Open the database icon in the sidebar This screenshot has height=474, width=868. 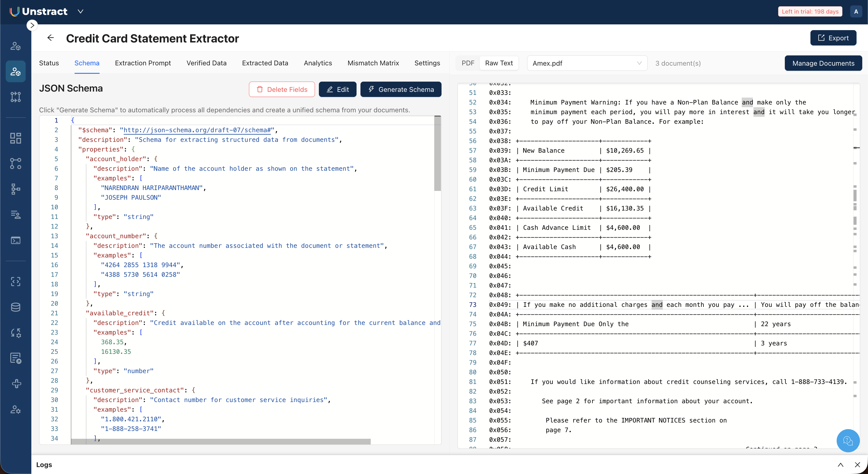[15, 307]
